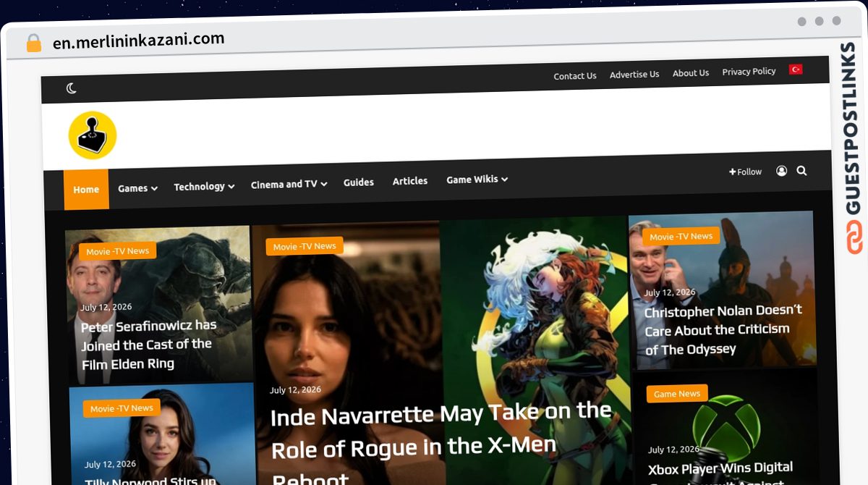Expand the Game Wikis dropdown
The height and width of the screenshot is (485, 868).
click(477, 180)
